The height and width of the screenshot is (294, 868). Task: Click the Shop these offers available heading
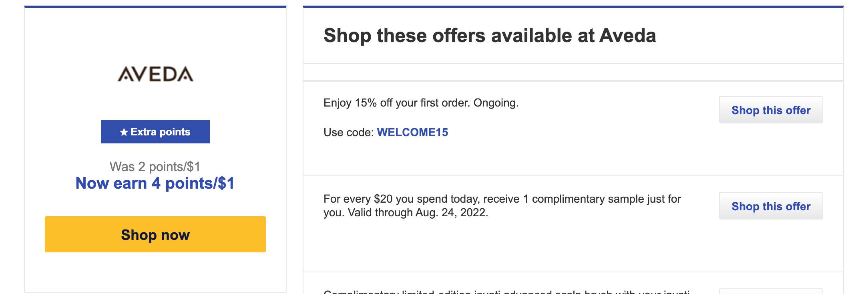coord(490,36)
